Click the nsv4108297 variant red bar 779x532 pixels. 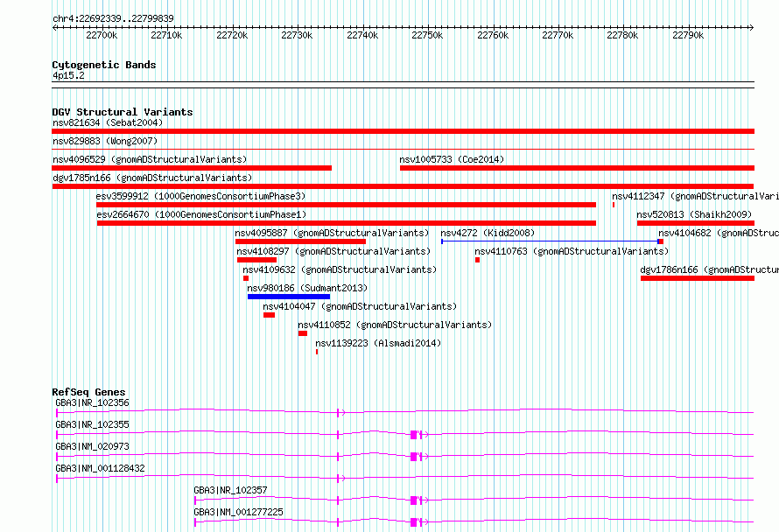pyautogui.click(x=256, y=260)
